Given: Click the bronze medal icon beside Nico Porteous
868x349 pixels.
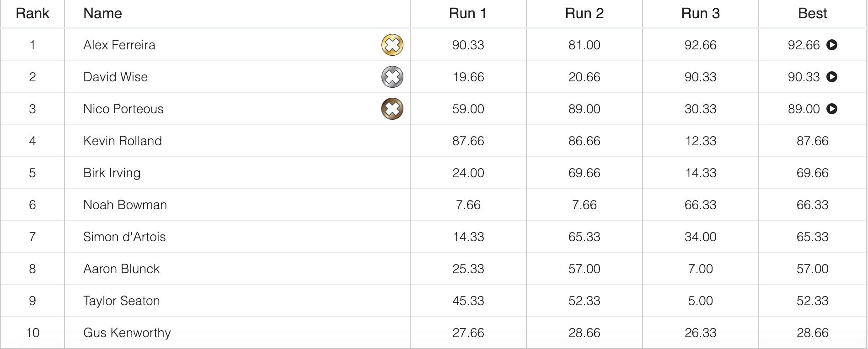Looking at the screenshot, I should (391, 109).
